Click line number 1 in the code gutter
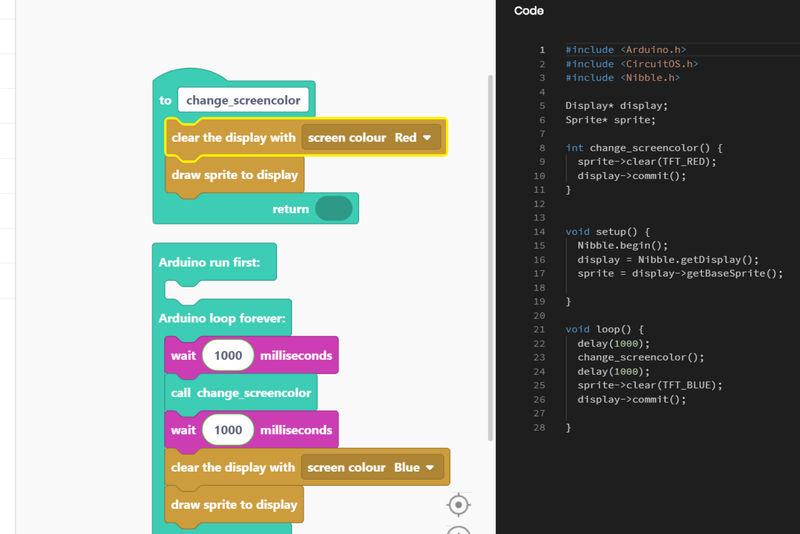 (x=543, y=49)
